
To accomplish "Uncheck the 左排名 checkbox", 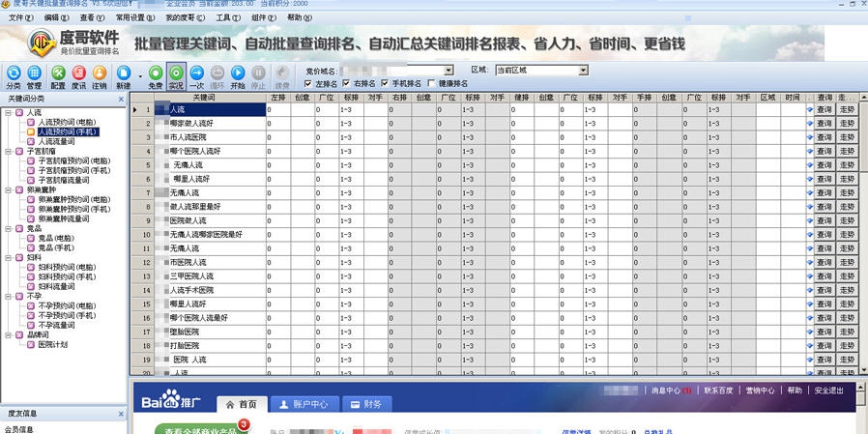I will (x=308, y=83).
